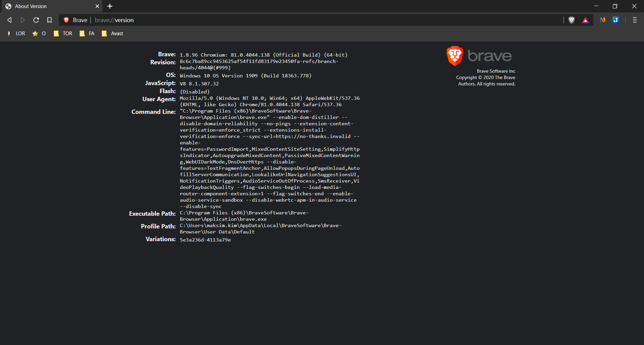
Task: Open a new tab with plus button
Action: pos(110,6)
